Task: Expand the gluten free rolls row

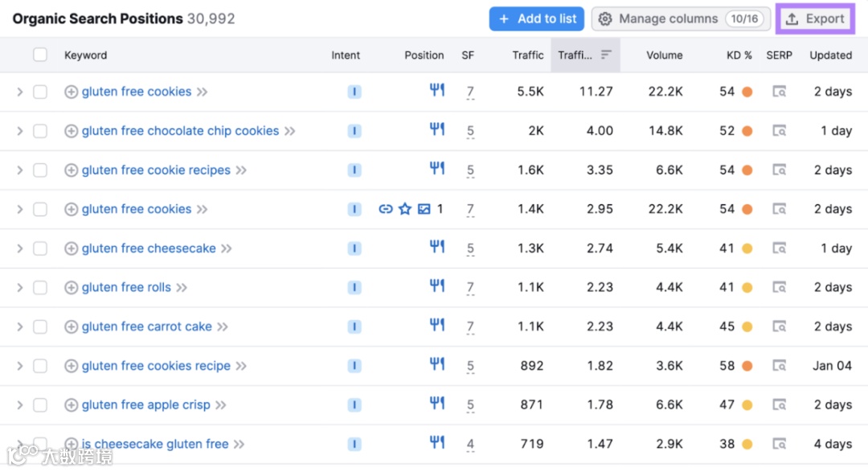Action: pos(20,288)
